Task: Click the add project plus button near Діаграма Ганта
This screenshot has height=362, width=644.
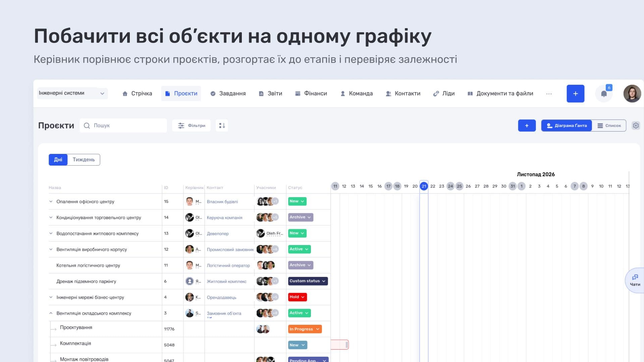Action: click(527, 125)
